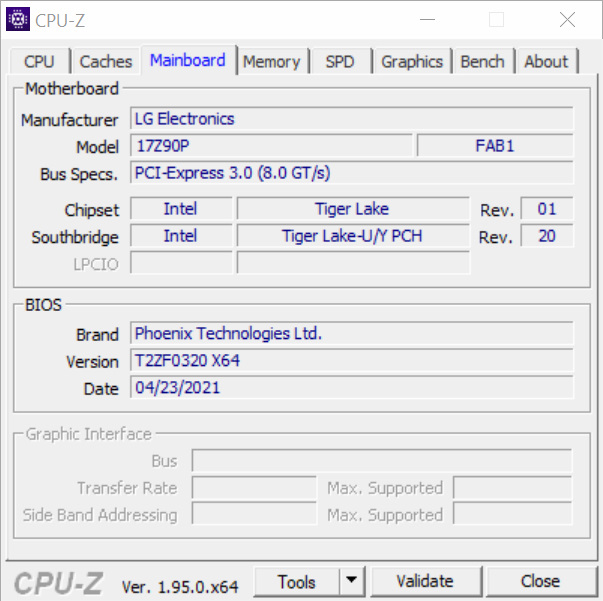
Task: Click chipset revision value 01
Action: (547, 209)
